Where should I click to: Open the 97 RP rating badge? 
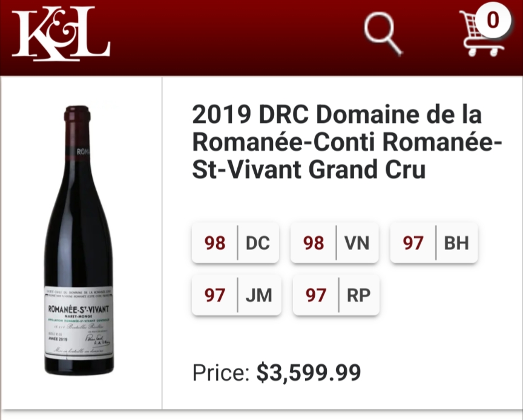[x=336, y=295]
